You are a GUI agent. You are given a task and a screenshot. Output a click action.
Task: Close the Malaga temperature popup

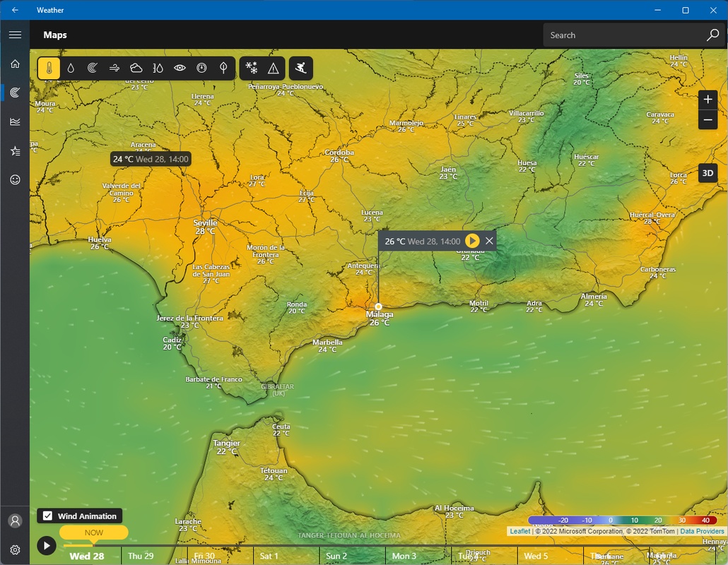pos(489,241)
